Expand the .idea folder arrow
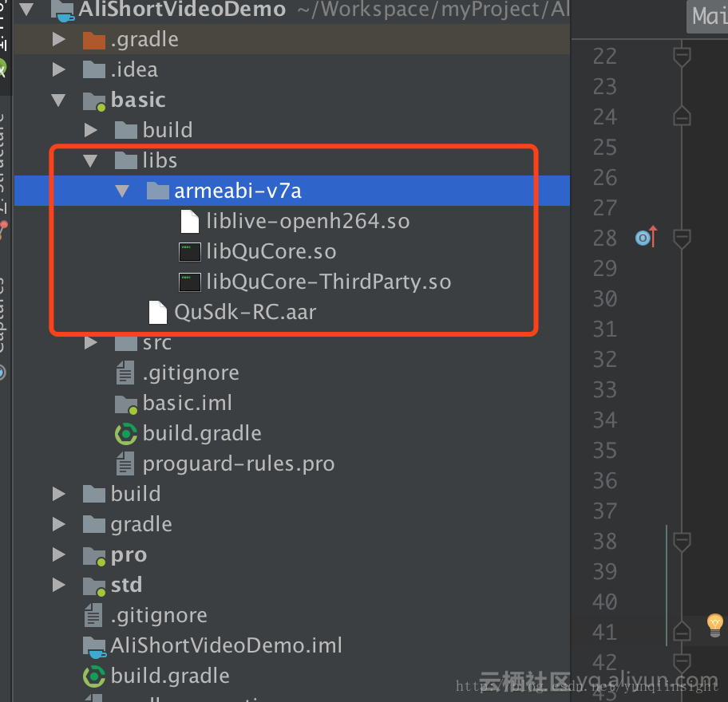The height and width of the screenshot is (702, 728). tap(59, 69)
